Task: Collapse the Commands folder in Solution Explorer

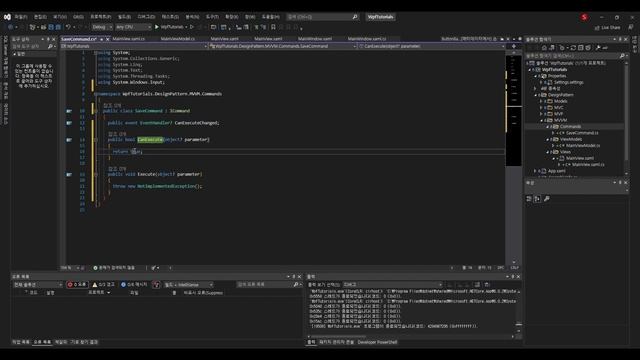Action: 548,127
